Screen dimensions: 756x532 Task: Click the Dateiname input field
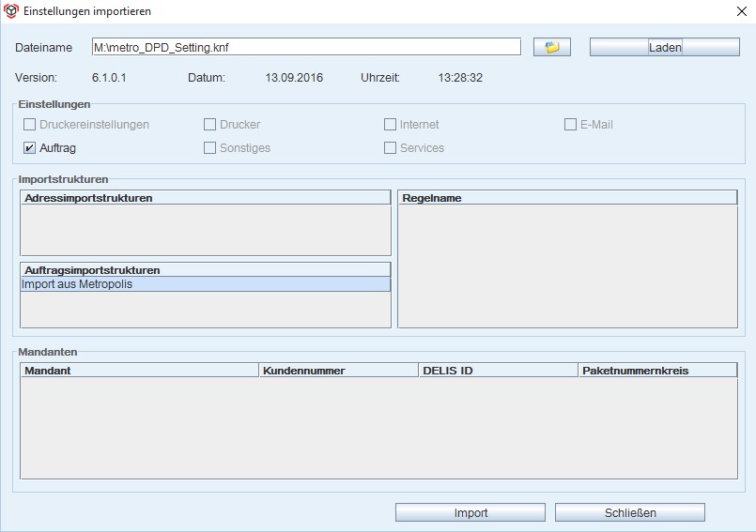305,47
